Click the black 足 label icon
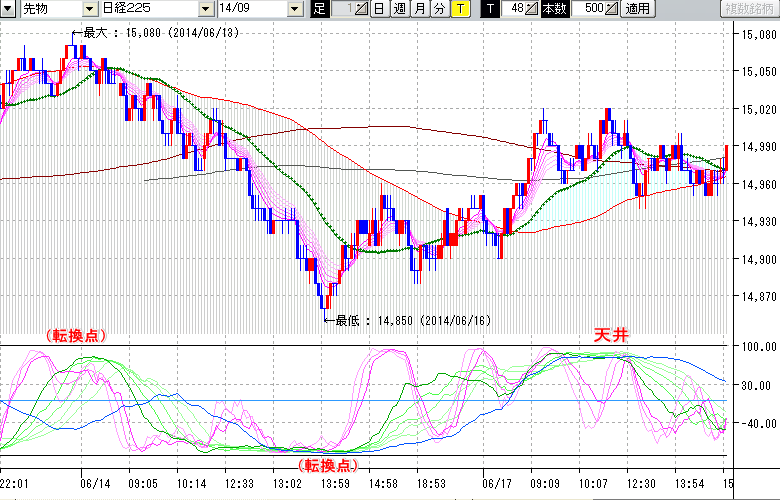Image resolution: width=780 pixels, height=500 pixels. click(x=319, y=9)
